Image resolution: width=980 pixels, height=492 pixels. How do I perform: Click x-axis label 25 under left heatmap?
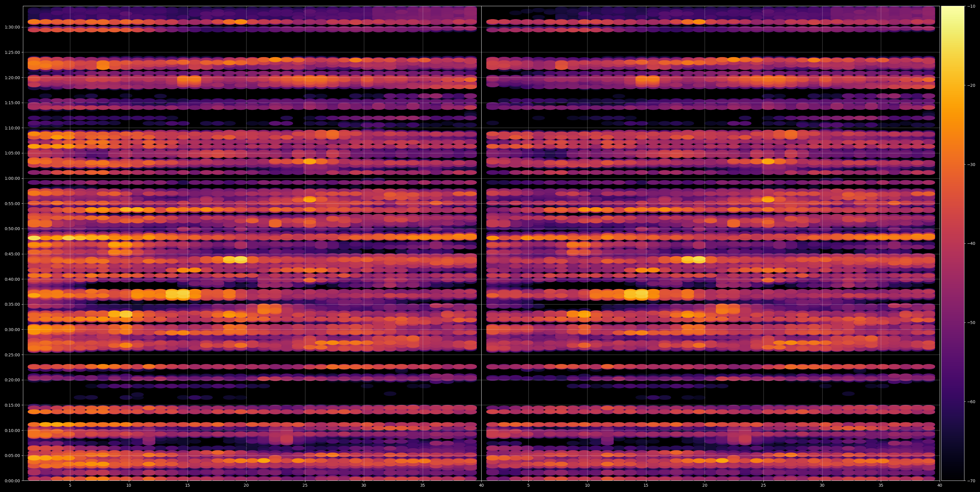click(305, 486)
